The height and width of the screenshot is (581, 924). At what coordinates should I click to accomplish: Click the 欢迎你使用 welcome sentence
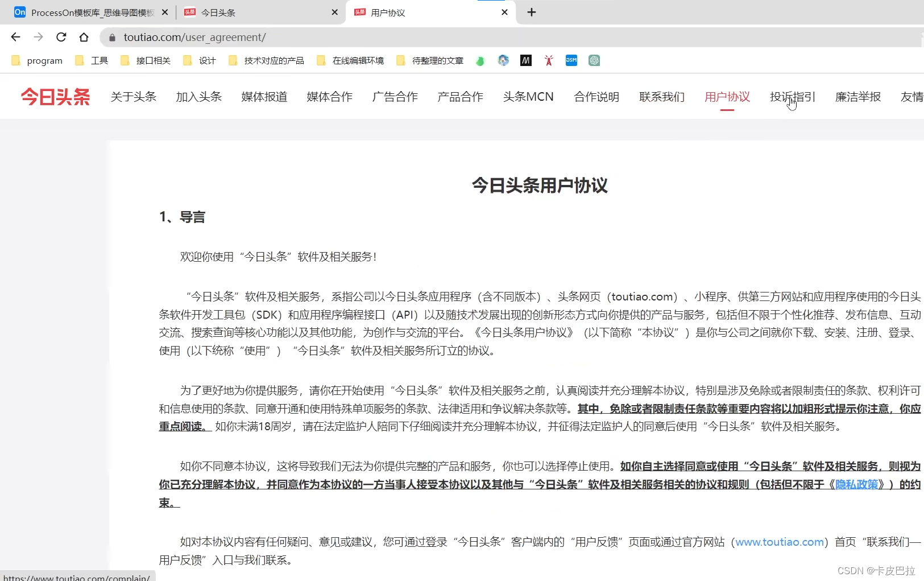[279, 257]
